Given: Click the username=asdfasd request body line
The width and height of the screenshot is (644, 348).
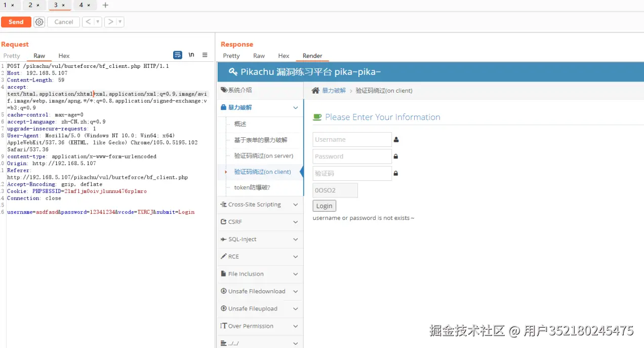Looking at the screenshot, I should click(x=101, y=212).
